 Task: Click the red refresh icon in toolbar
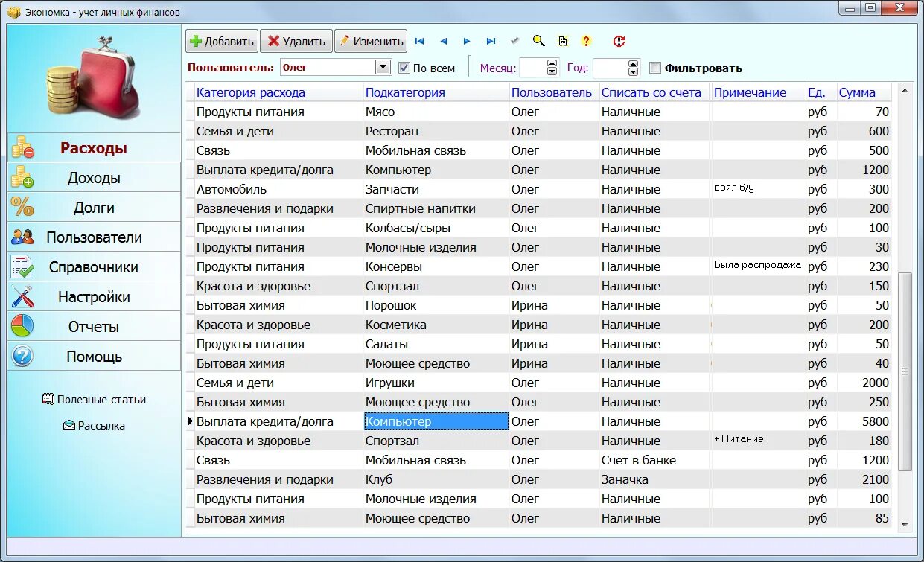tap(619, 42)
